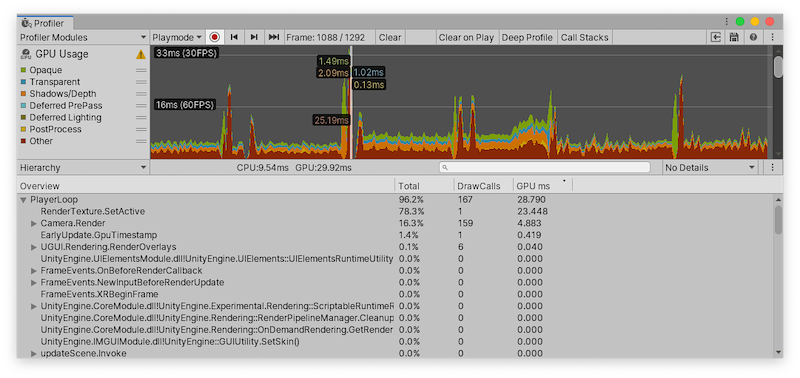Toggle Deferred PrePass series visibility
Screen dimensions: 800x378
coord(23,106)
